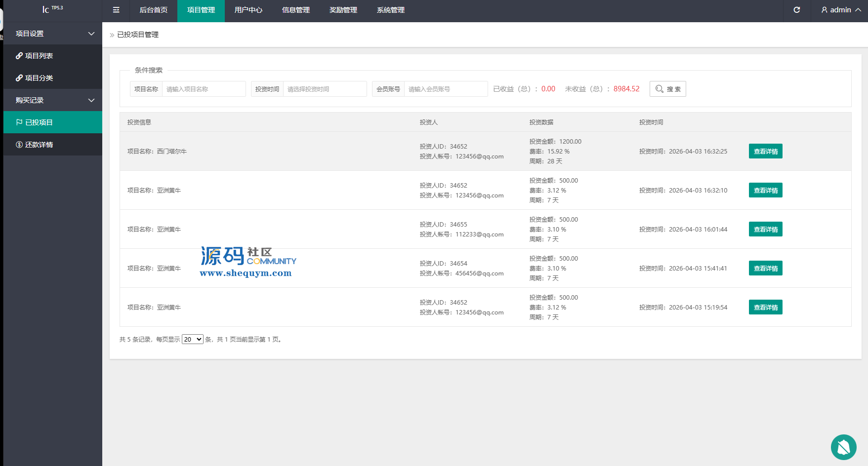Click the notification bell floating icon
Screen dimensions: 868x466
click(x=843, y=447)
